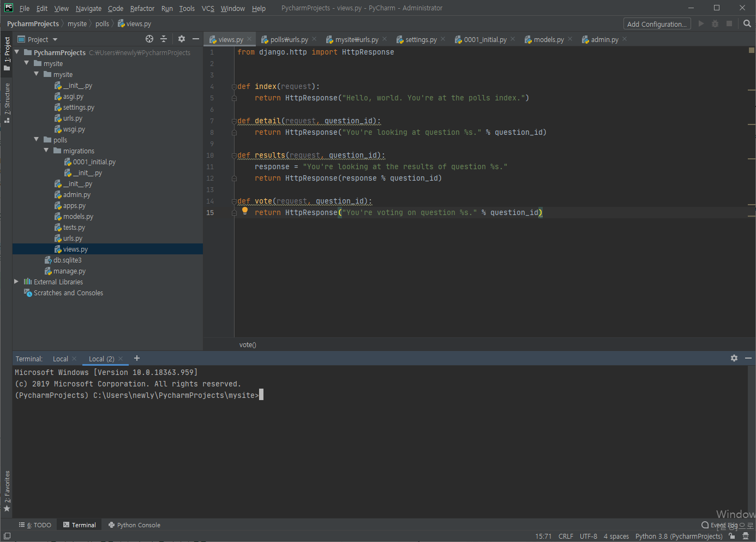
Task: Open terminal settings gear icon
Action: (x=734, y=358)
